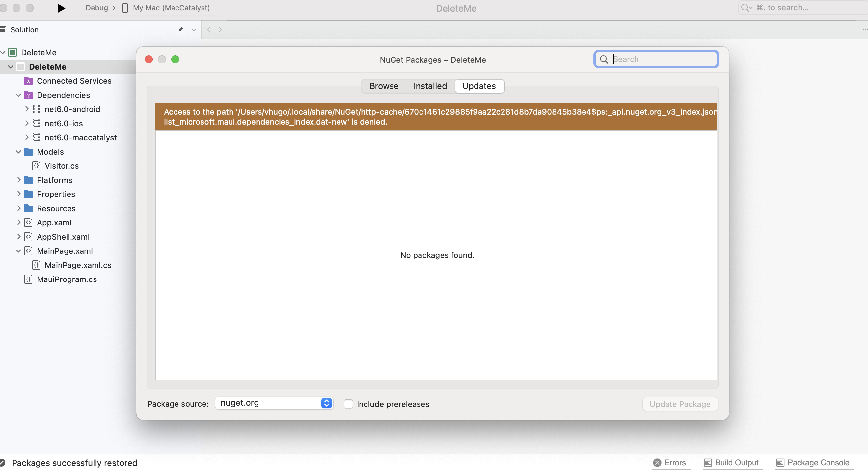Click the back navigation arrow
This screenshot has width=868, height=470.
[x=209, y=30]
